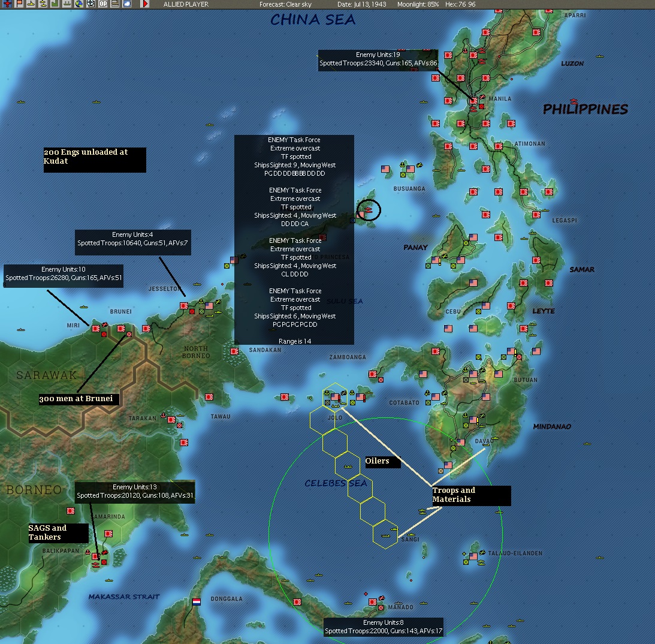The width and height of the screenshot is (655, 644).
Task: Select the Japanese base at Tawau
Action: (209, 396)
